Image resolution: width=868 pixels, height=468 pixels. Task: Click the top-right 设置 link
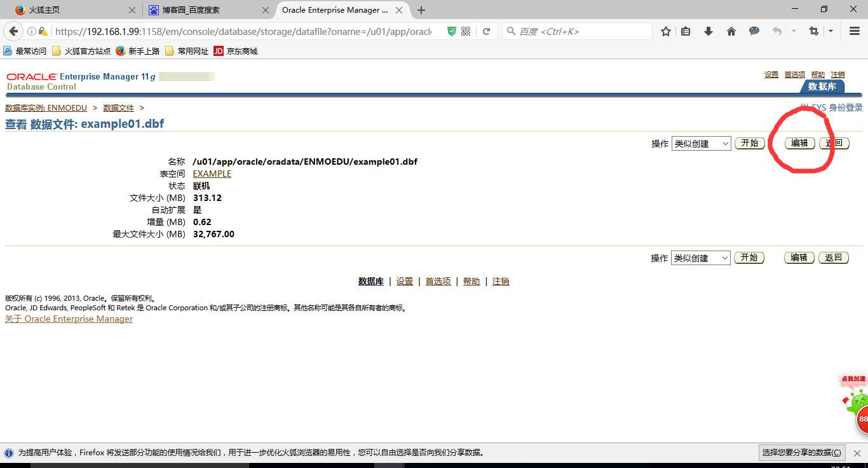(x=771, y=74)
